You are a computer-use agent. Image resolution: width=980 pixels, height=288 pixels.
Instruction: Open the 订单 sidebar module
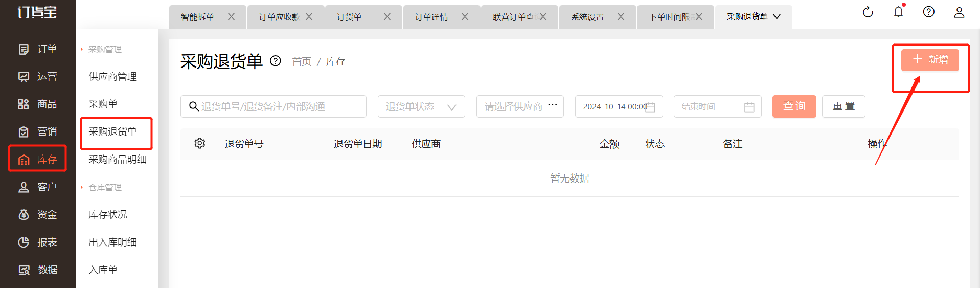click(x=38, y=49)
